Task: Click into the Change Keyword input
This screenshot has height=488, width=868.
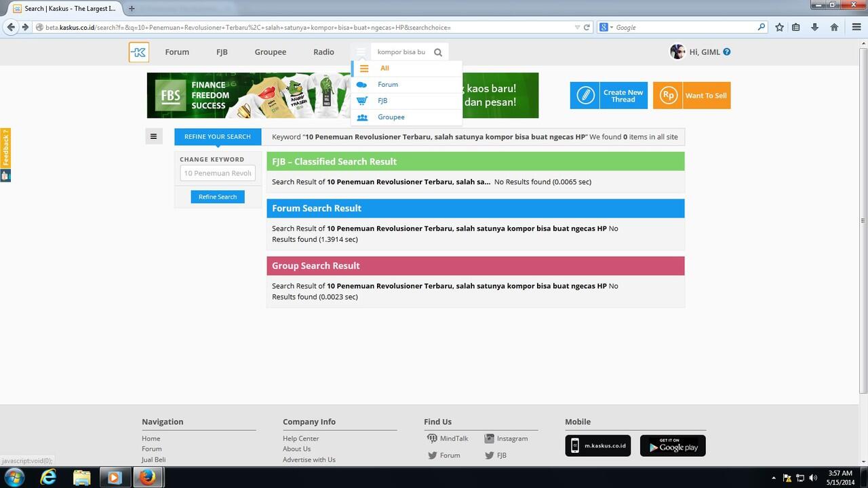Action: pos(218,173)
